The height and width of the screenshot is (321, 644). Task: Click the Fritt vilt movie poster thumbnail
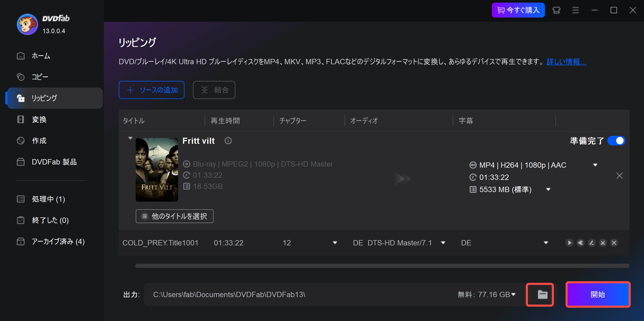157,170
